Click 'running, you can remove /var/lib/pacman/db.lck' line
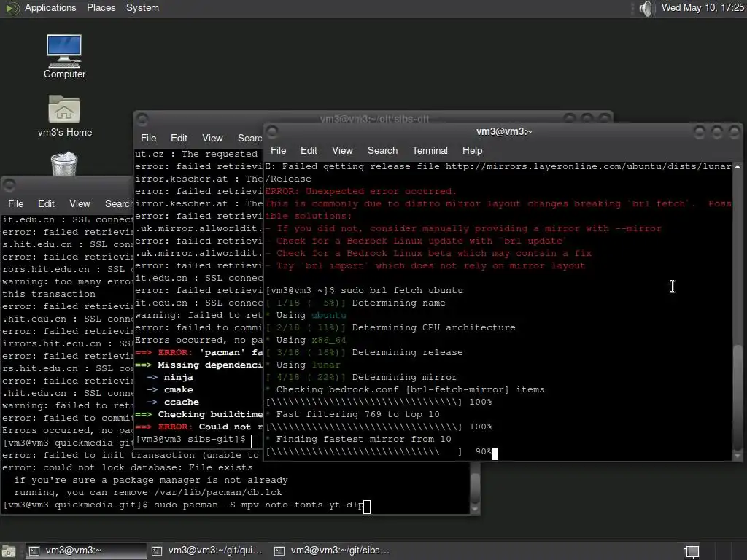Screen dimensions: 747x560 [x=147, y=492]
